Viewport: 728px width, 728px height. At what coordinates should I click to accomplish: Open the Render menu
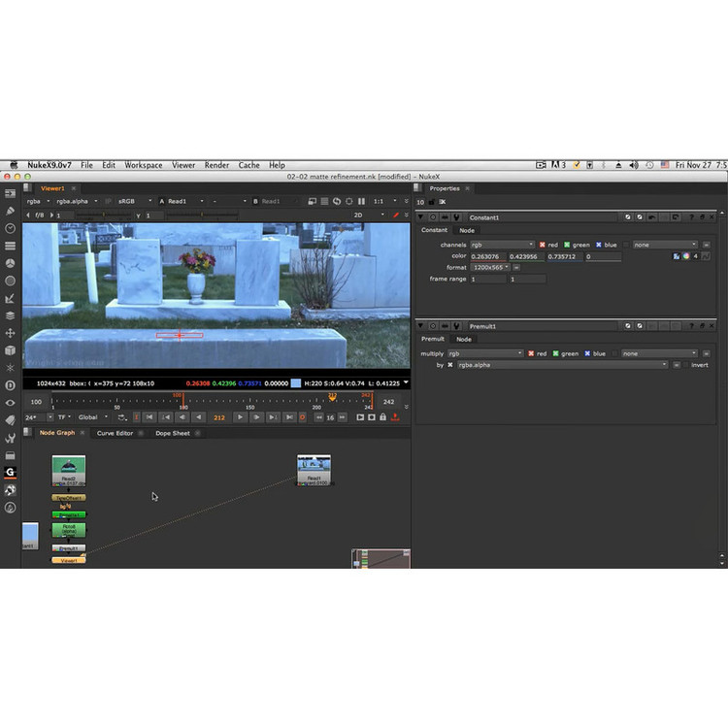[x=216, y=166]
